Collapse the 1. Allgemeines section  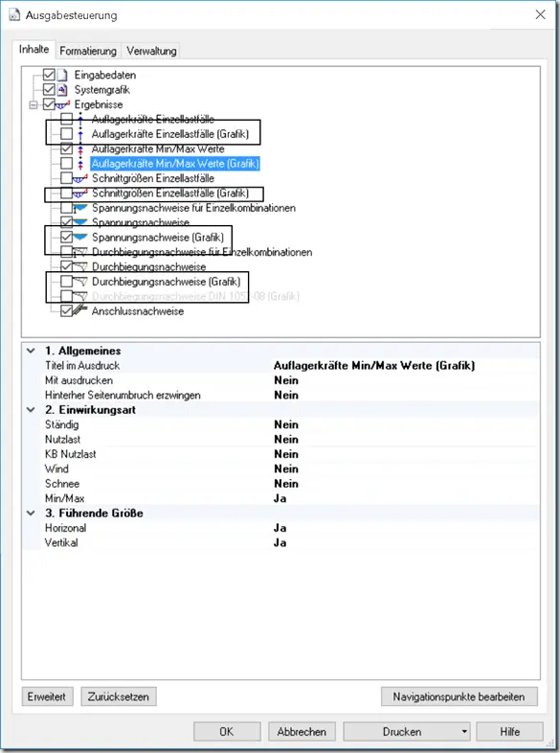[31, 351]
